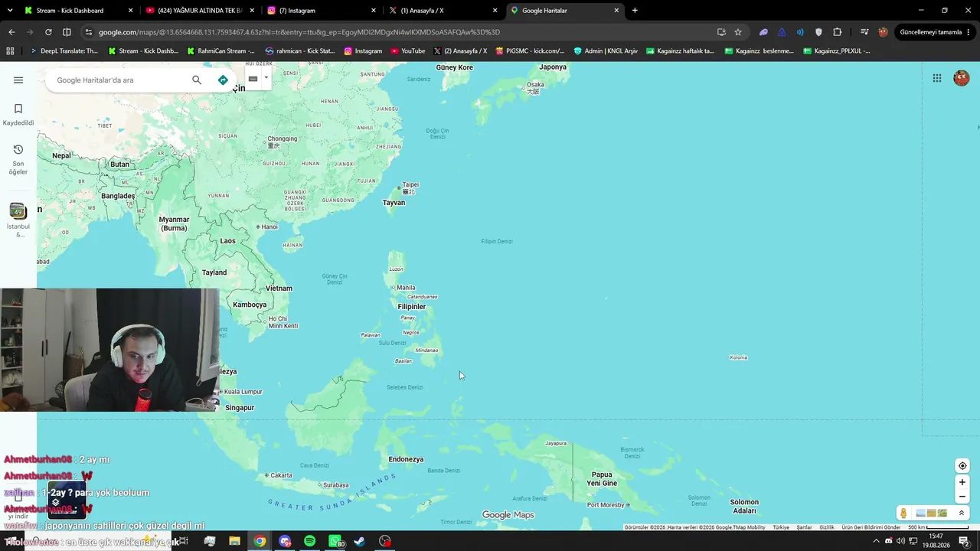The image size is (980, 551).
Task: Reload the current page
Action: click(x=48, y=32)
